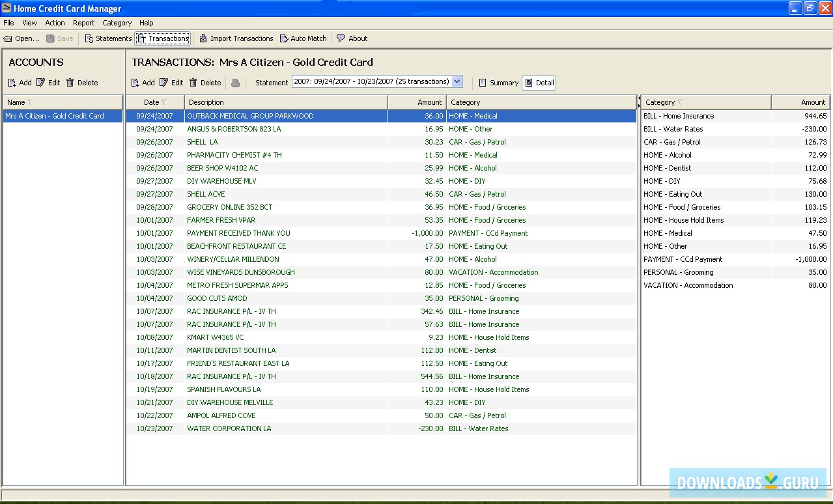This screenshot has width=833, height=504.
Task: Add a new transaction
Action: [x=142, y=82]
